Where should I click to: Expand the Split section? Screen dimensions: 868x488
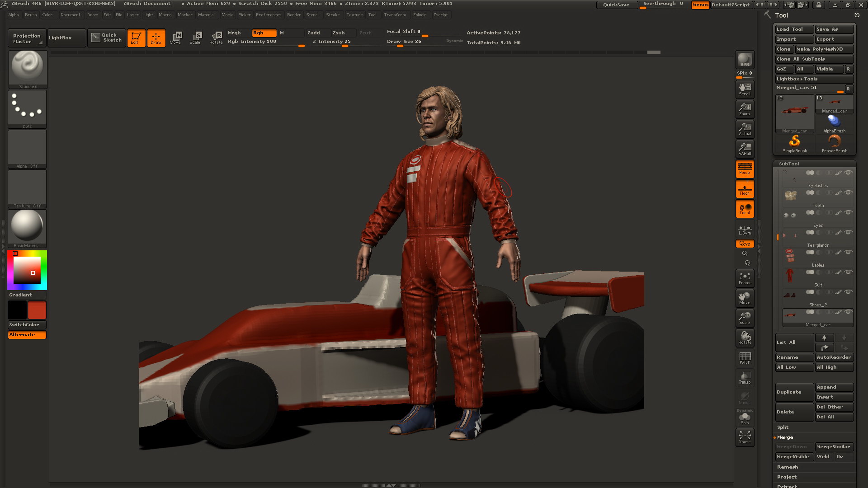click(x=783, y=427)
